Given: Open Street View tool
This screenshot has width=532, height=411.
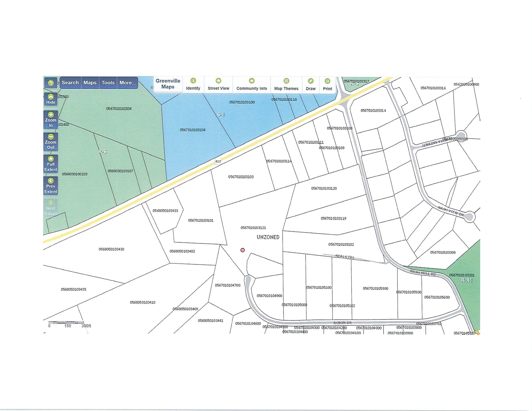Looking at the screenshot, I should coord(218,84).
